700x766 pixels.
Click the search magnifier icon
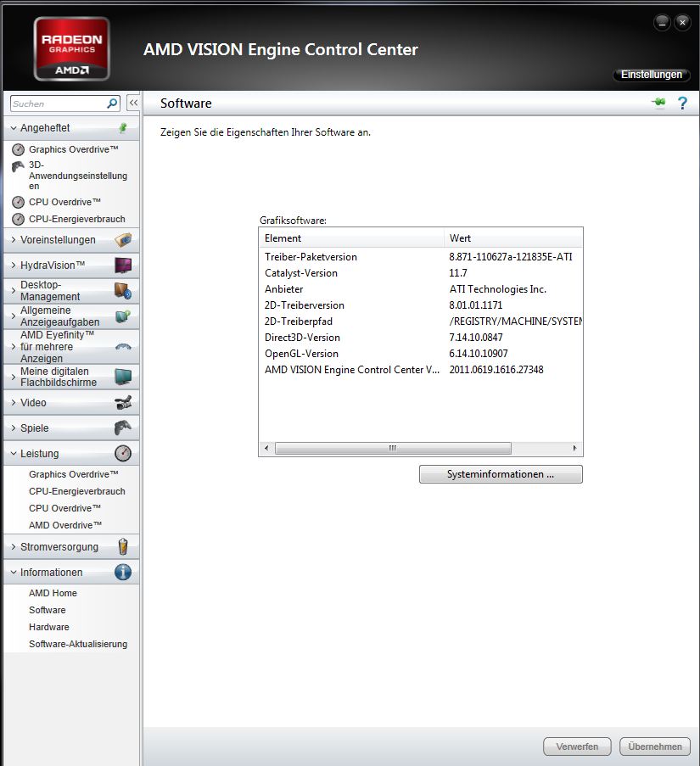[112, 103]
